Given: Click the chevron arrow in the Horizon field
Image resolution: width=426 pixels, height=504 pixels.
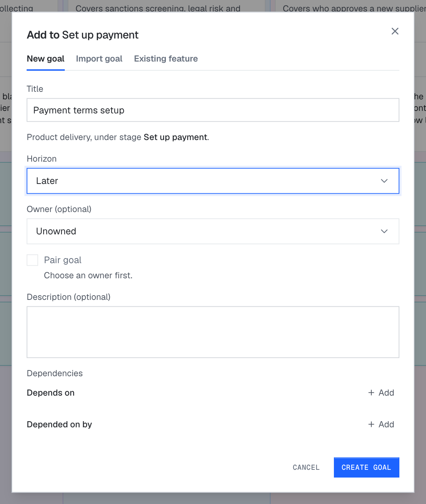Looking at the screenshot, I should (384, 181).
